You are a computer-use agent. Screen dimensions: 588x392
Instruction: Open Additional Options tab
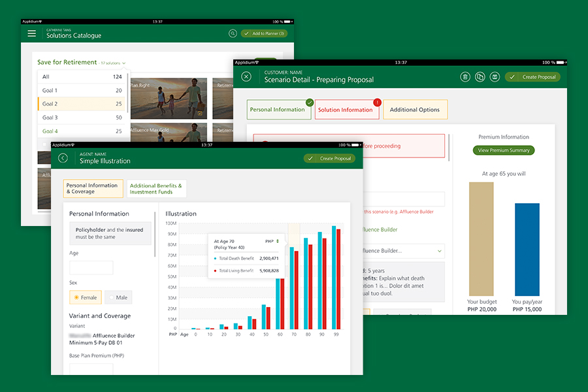click(415, 110)
